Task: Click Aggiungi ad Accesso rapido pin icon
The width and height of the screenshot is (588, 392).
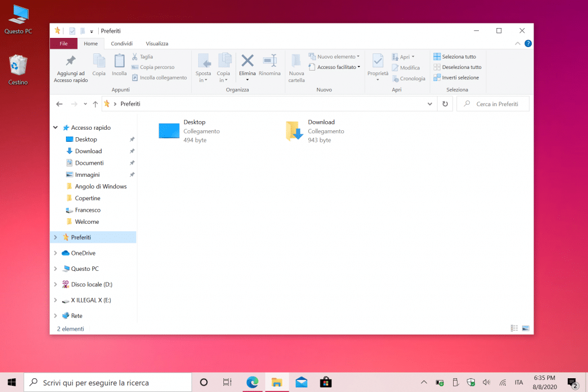Action: 71,61
